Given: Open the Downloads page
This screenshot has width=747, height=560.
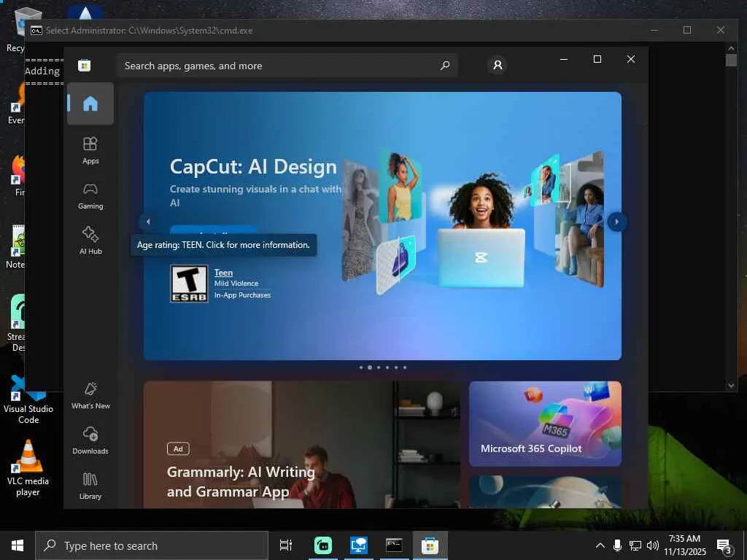Looking at the screenshot, I should [90, 440].
